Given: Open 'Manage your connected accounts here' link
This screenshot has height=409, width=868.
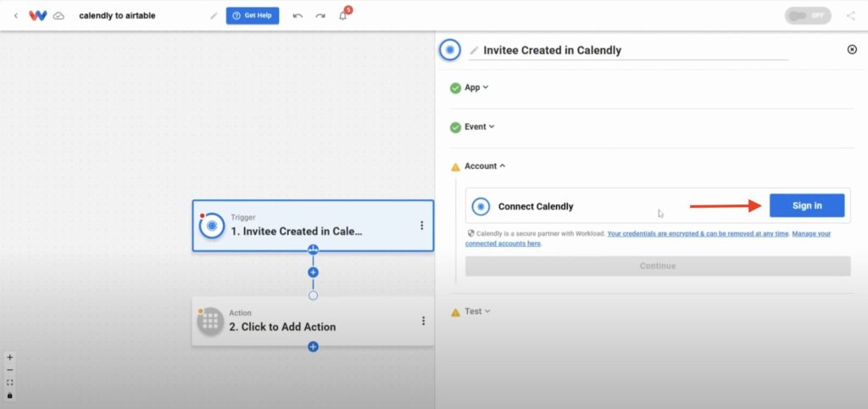Looking at the screenshot, I should click(648, 238).
